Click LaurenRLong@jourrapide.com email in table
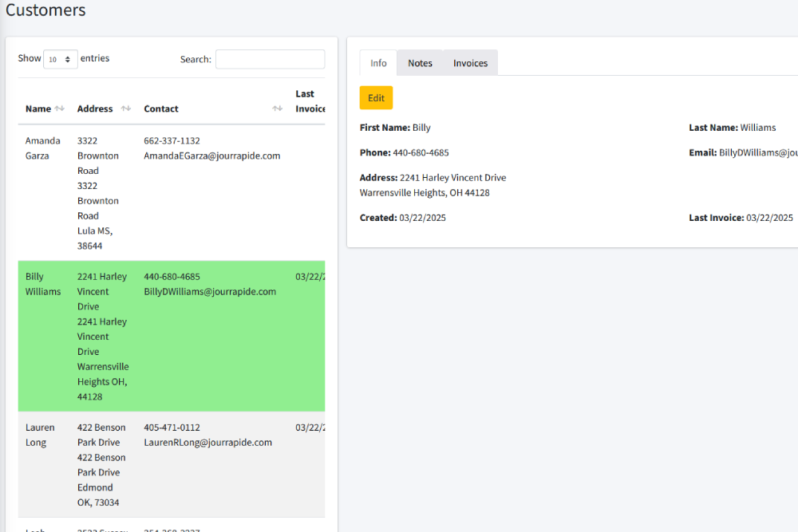This screenshot has width=798, height=532. point(207,443)
